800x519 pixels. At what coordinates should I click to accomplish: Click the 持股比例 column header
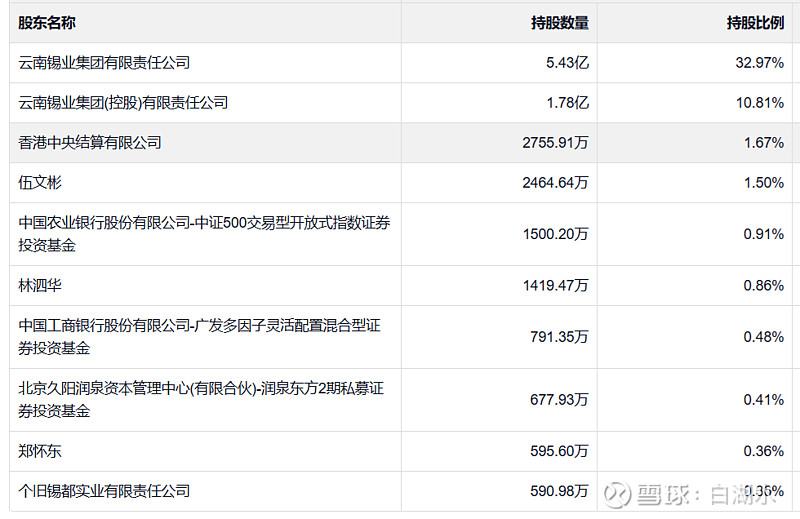point(755,23)
